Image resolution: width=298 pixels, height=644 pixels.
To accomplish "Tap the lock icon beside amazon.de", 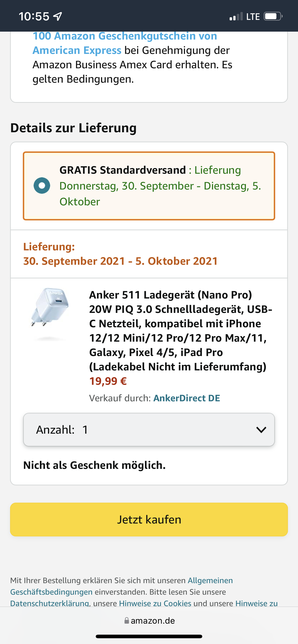I will coord(127,621).
